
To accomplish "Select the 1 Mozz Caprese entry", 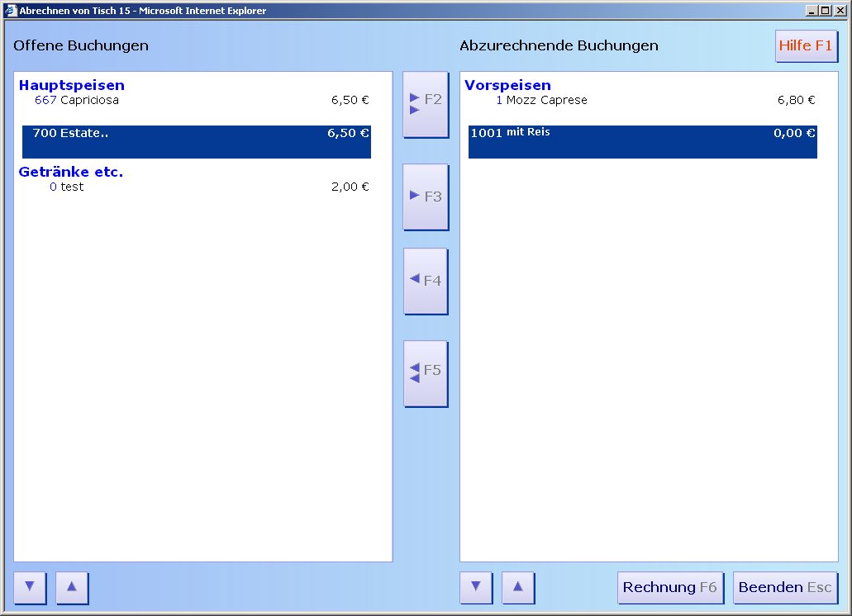I will click(x=640, y=101).
